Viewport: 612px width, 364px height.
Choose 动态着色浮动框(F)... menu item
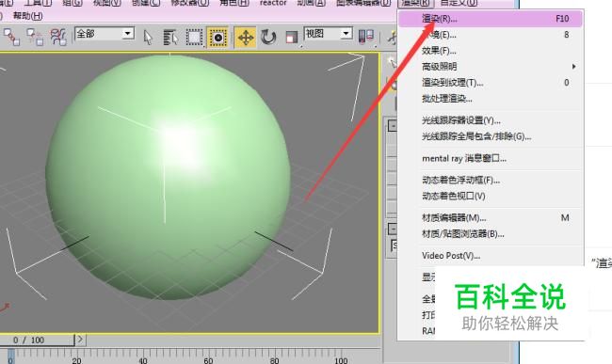coord(491,180)
